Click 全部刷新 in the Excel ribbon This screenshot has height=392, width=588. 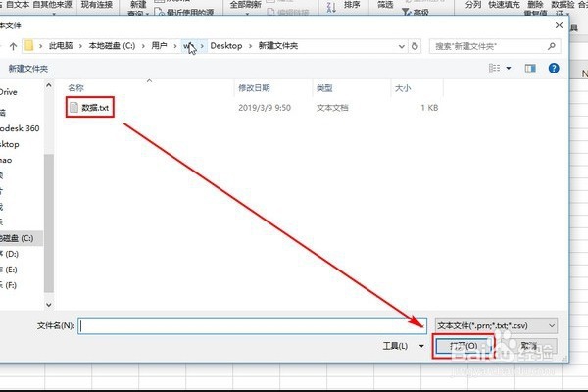(x=245, y=5)
